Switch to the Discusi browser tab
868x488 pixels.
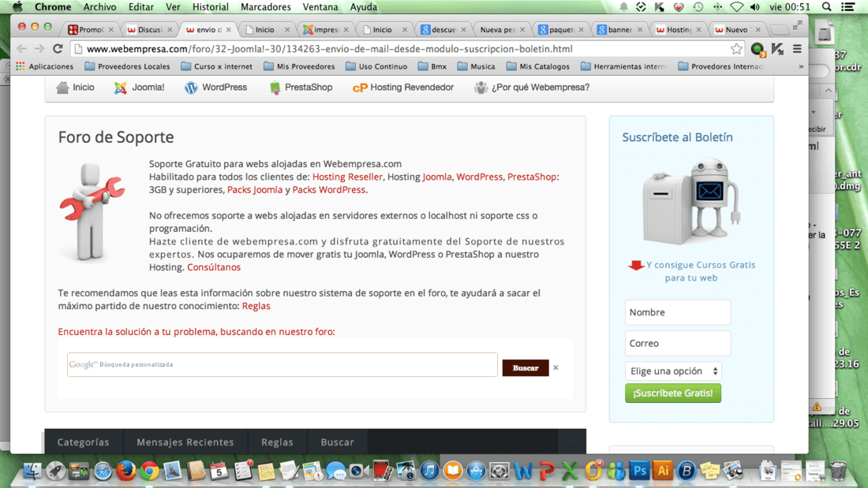(x=148, y=29)
